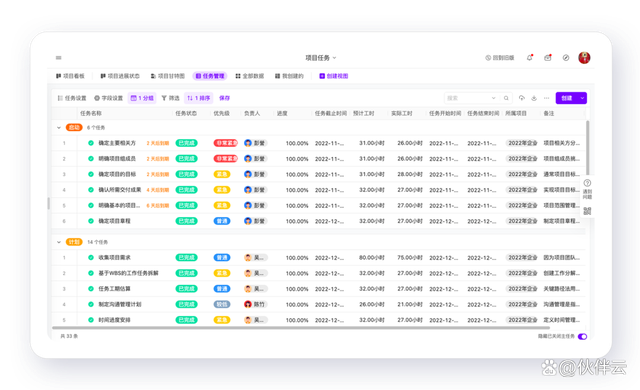This screenshot has height=390, width=640.
Task: Select the 任务管理 tab
Action: tap(210, 76)
